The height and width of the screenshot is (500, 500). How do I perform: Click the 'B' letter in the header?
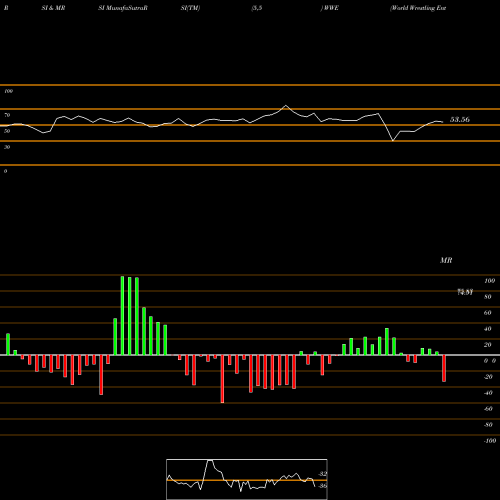pyautogui.click(x=6, y=8)
